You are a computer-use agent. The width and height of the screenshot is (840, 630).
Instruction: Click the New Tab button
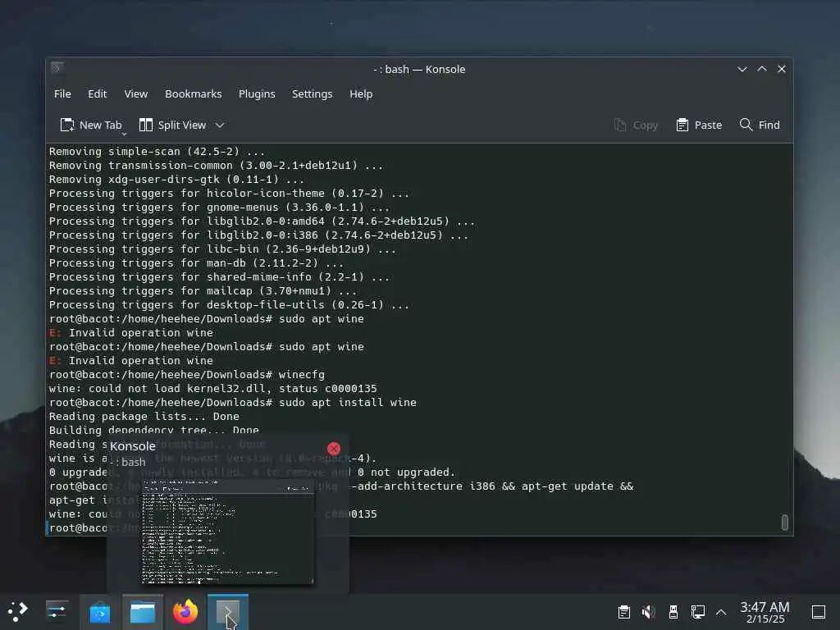click(91, 125)
